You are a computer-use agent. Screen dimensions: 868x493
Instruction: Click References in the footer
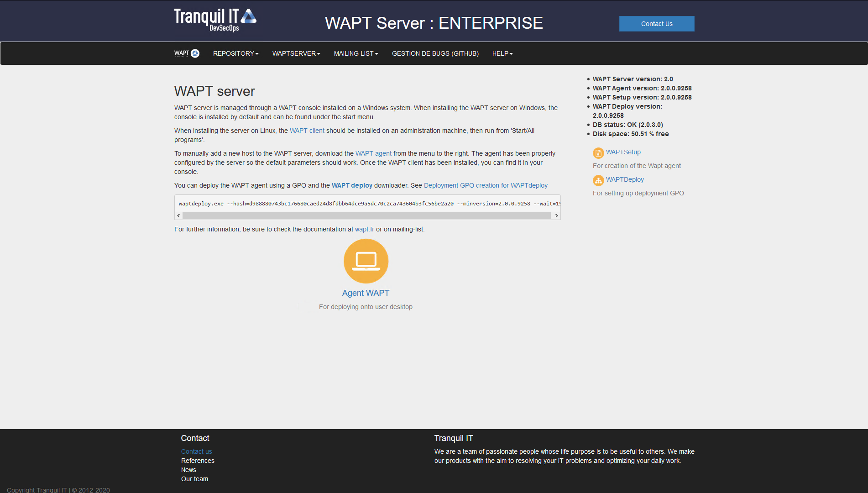[198, 461]
